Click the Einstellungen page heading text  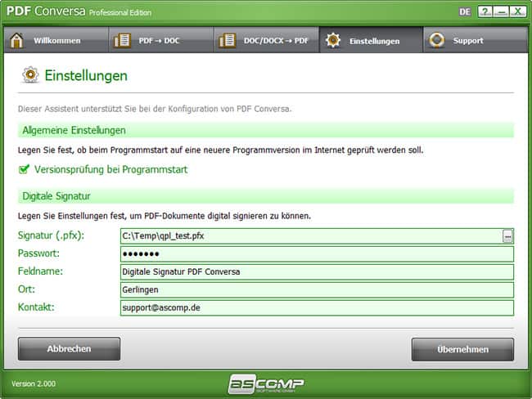86,75
